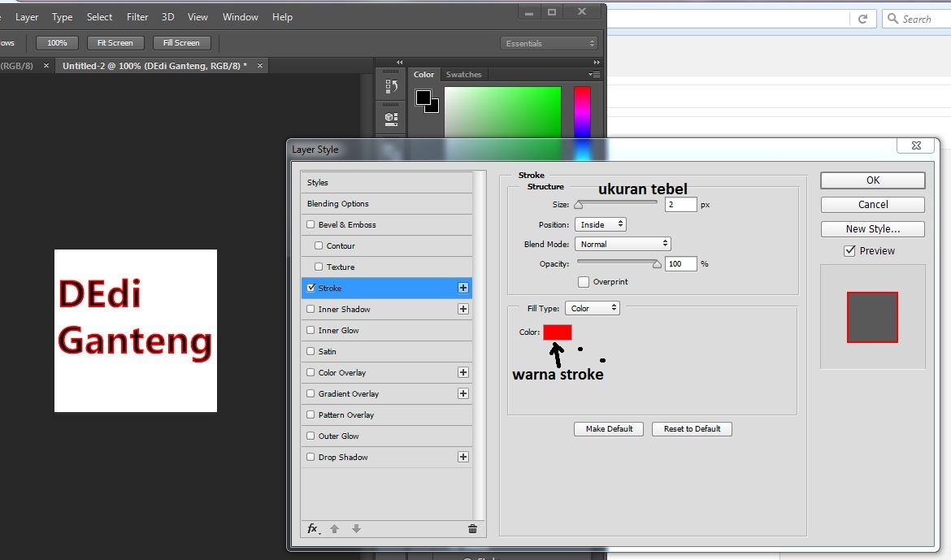Viewport: 951px width, 560px height.
Task: Enable the Bevel & Emboss effect
Action: 310,224
